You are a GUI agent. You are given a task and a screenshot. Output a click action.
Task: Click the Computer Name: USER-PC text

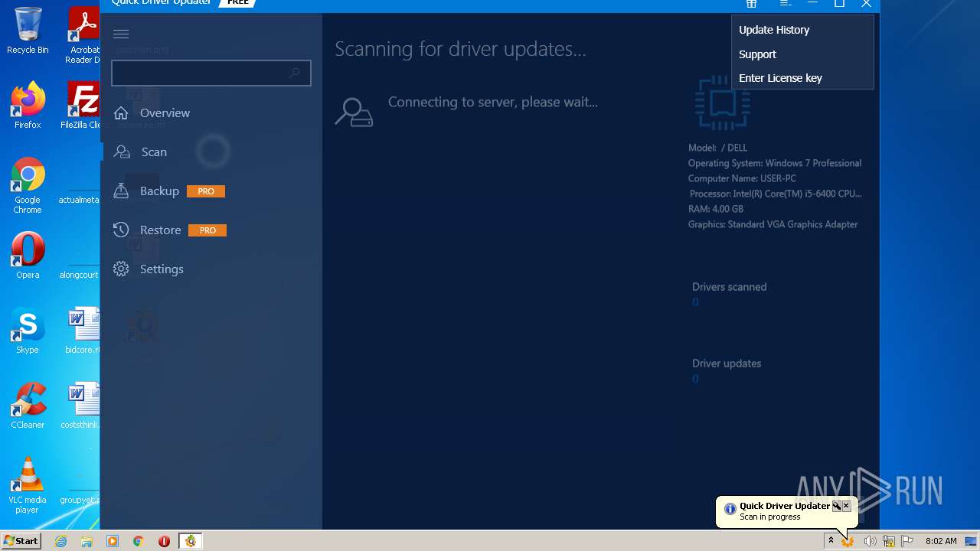(742, 178)
